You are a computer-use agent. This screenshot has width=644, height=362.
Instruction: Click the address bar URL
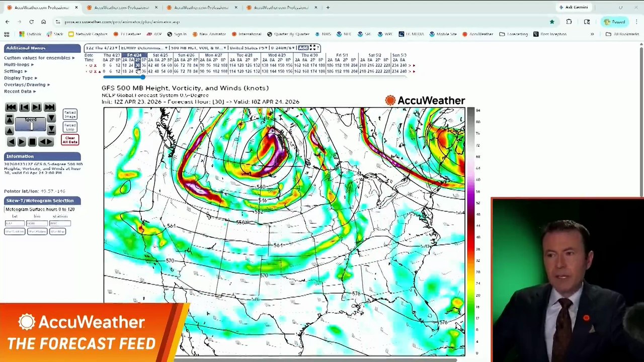[x=122, y=22]
